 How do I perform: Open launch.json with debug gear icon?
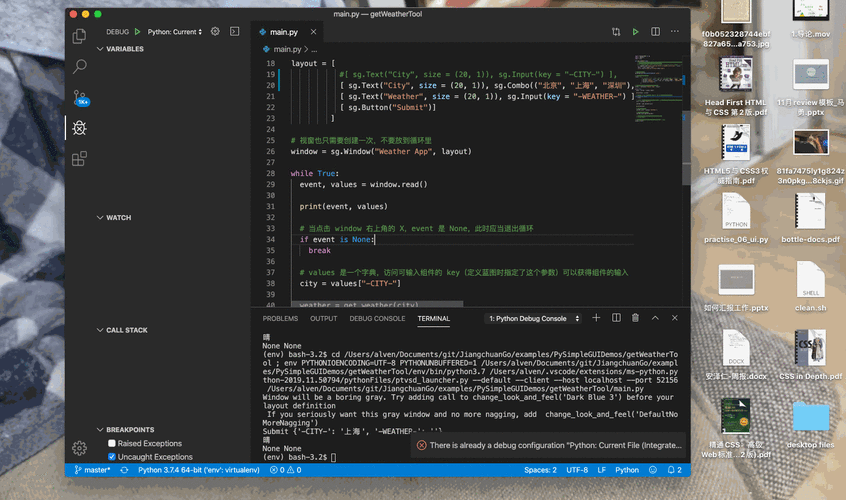[215, 31]
